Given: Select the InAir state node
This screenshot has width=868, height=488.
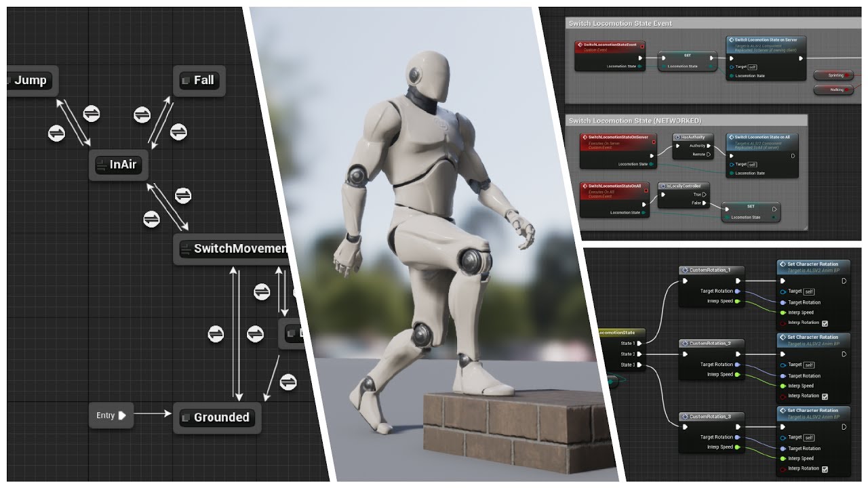Looking at the screenshot, I should pos(119,165).
